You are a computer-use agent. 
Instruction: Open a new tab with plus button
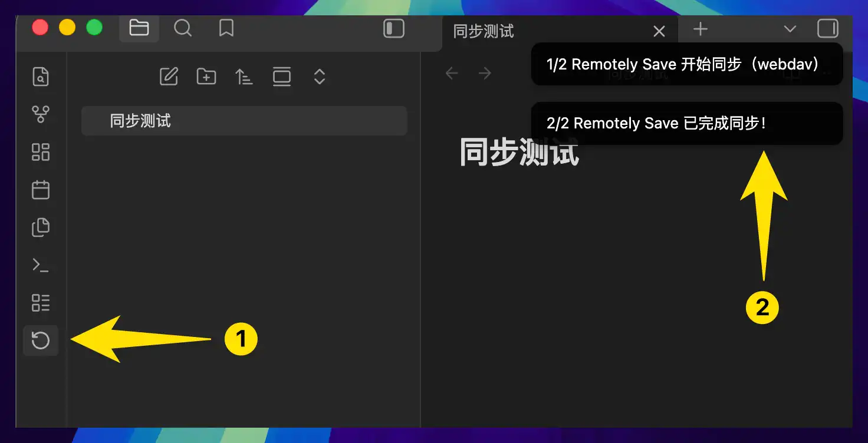pyautogui.click(x=701, y=29)
